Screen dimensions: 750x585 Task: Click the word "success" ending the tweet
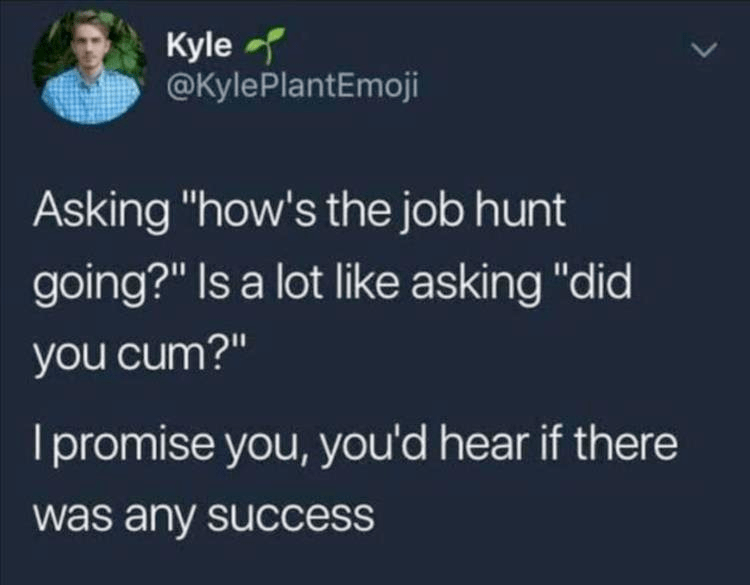click(x=291, y=517)
